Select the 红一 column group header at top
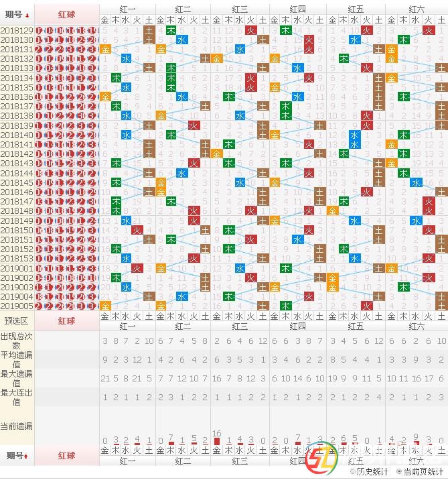This screenshot has width=448, height=480. click(127, 9)
